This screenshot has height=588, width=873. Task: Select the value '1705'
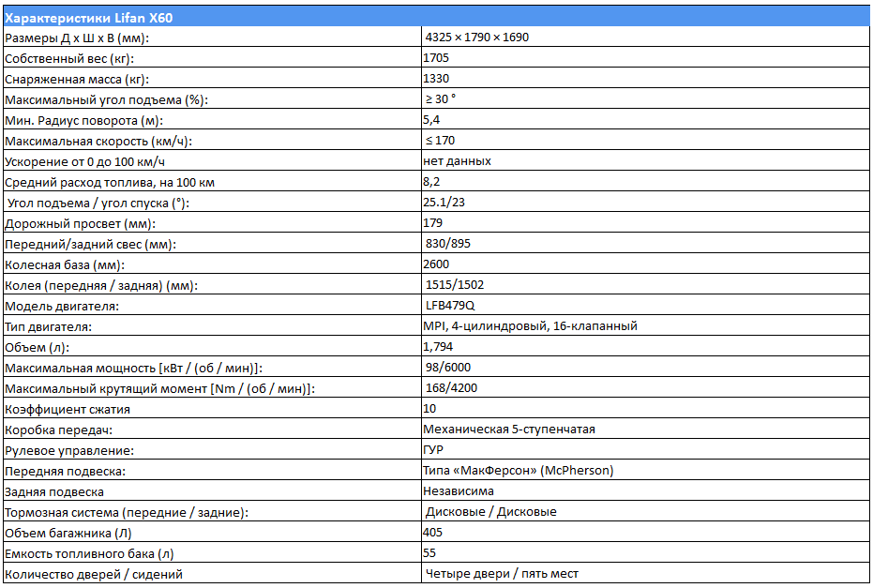click(x=436, y=58)
